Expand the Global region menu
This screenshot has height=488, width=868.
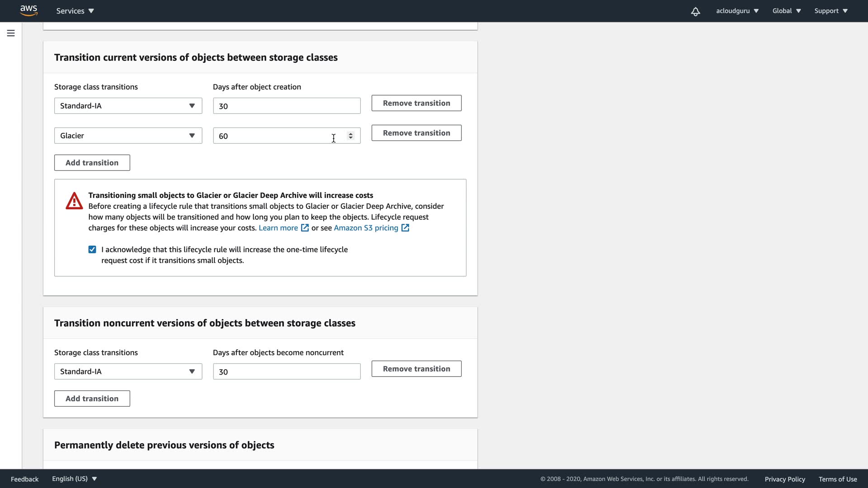[786, 11]
